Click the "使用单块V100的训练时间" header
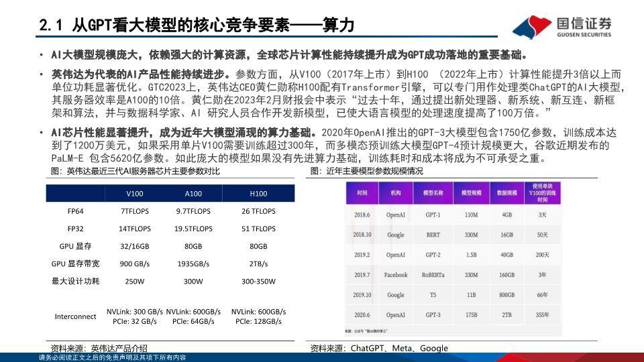This screenshot has width=644, height=362. point(542,193)
